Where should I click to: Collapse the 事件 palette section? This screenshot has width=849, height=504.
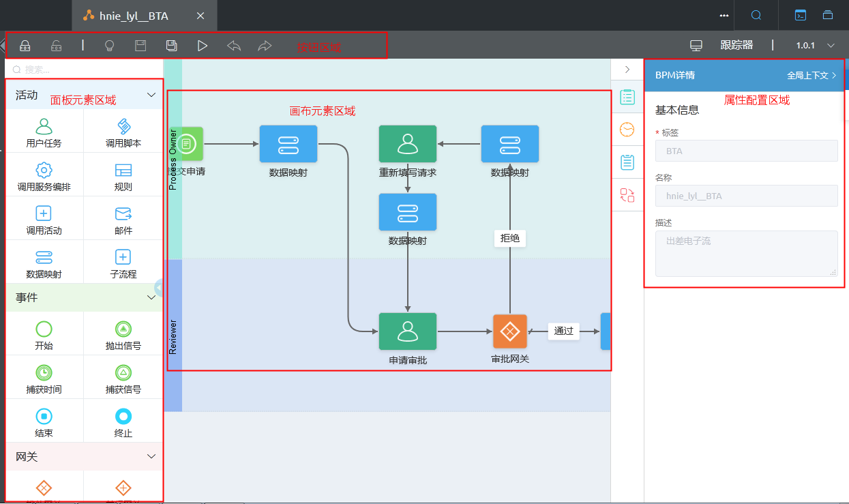tap(151, 297)
